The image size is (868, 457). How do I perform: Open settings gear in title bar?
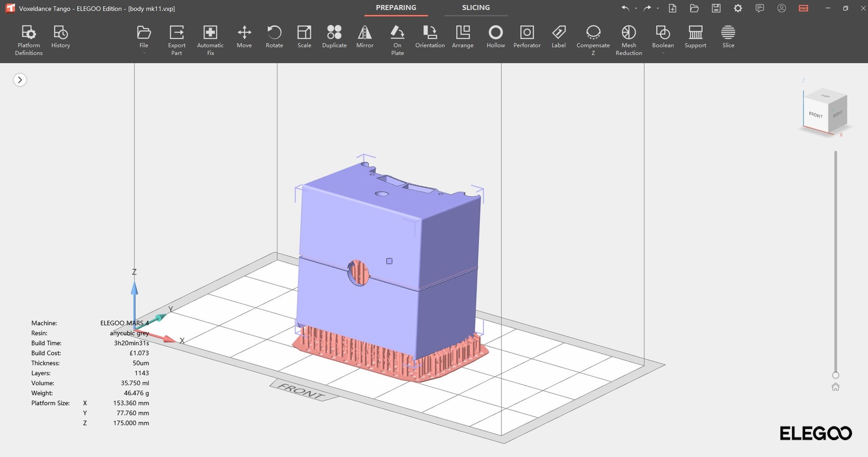click(738, 8)
